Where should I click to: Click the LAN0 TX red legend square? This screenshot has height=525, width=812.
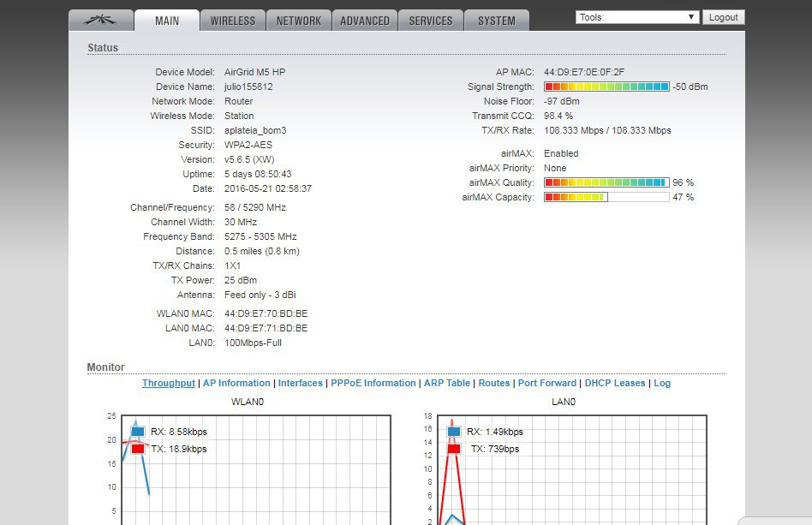click(x=454, y=449)
